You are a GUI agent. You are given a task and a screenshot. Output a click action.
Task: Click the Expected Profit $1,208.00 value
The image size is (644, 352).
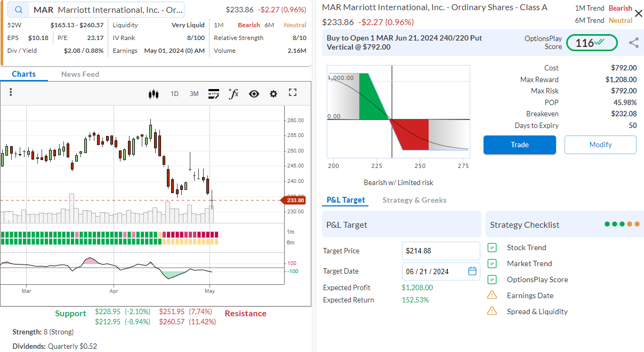pyautogui.click(x=417, y=287)
